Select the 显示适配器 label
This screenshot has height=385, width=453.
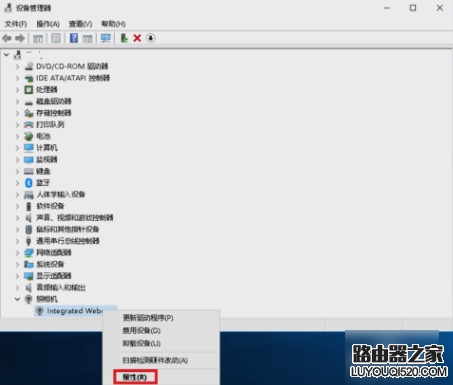click(54, 276)
